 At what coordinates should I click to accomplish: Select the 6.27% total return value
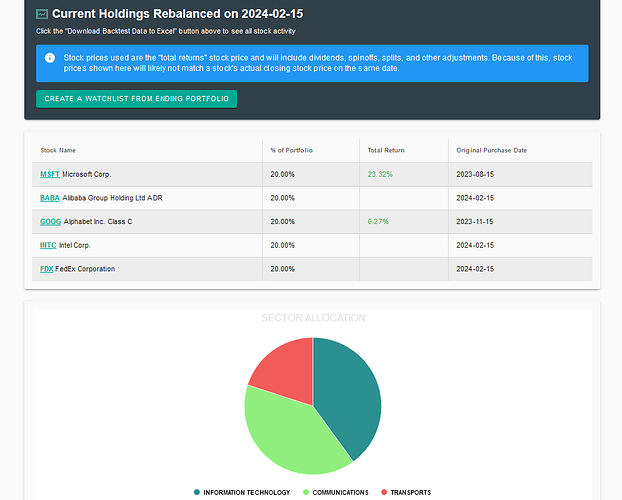point(378,222)
